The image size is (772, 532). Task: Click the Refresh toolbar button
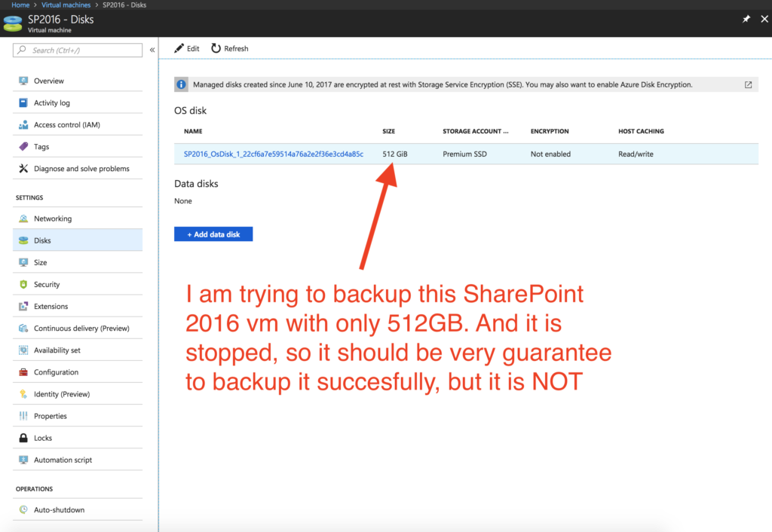click(x=229, y=48)
